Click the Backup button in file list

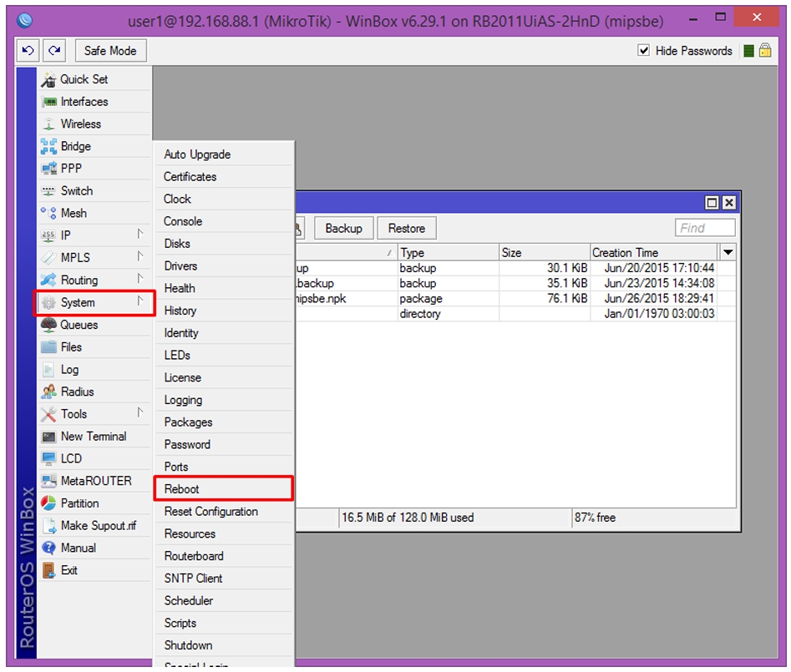(x=344, y=229)
